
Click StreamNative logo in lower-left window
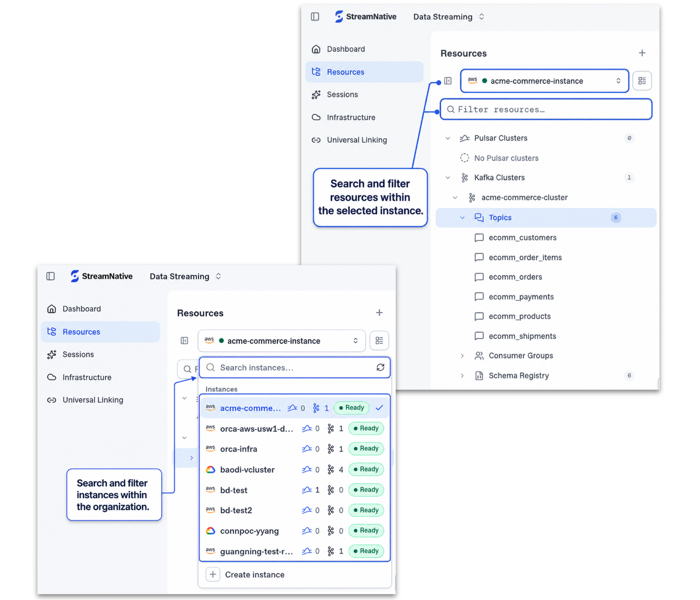pyautogui.click(x=101, y=276)
